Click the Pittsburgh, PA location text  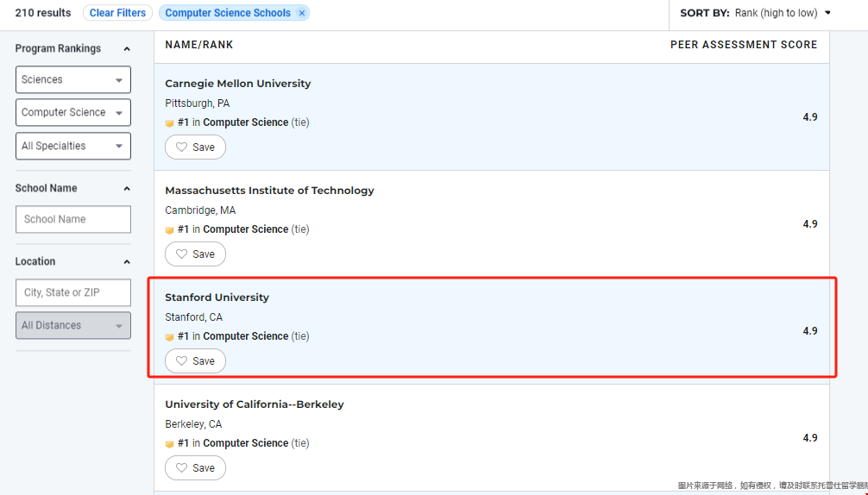tap(197, 103)
